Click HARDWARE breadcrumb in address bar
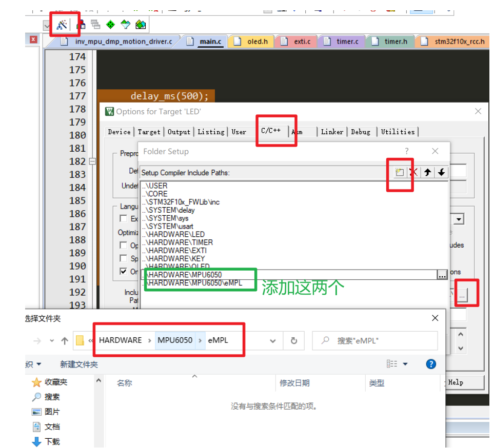 tap(121, 340)
